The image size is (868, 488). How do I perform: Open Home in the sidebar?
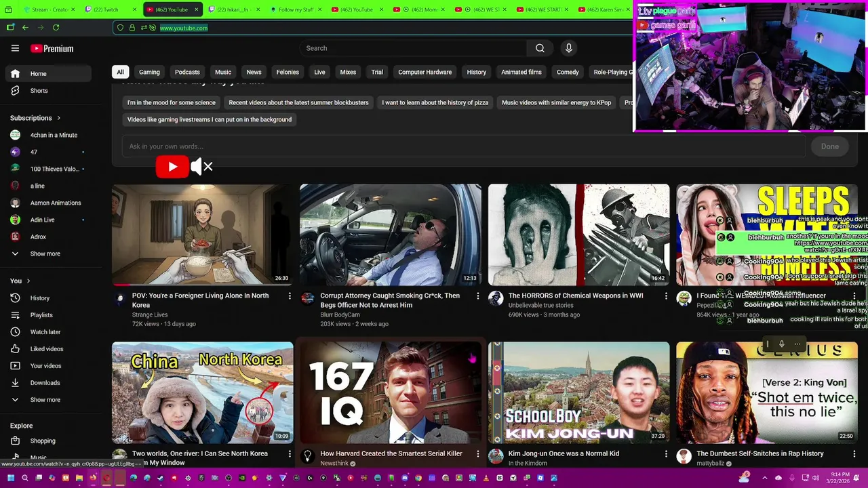click(47, 73)
